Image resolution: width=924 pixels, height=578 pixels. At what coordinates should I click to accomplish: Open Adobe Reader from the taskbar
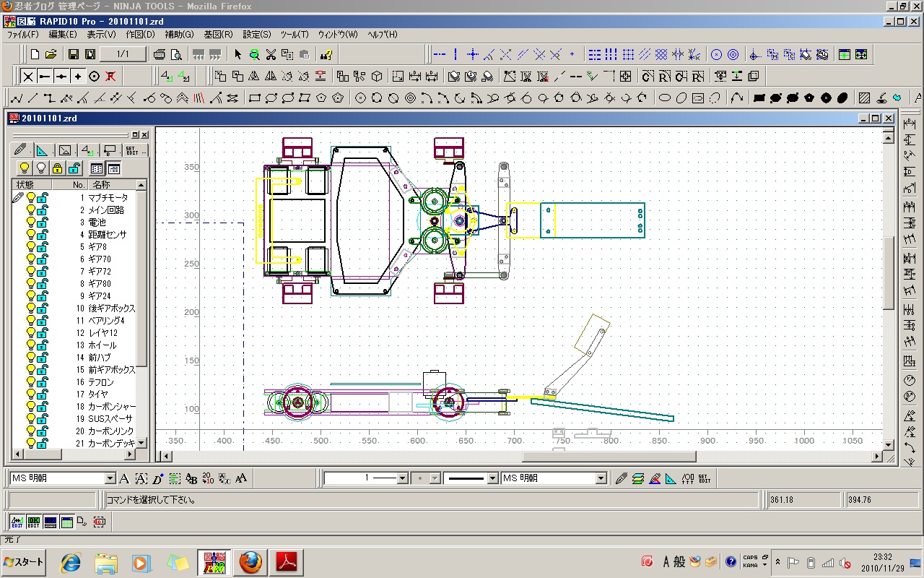coord(287,562)
